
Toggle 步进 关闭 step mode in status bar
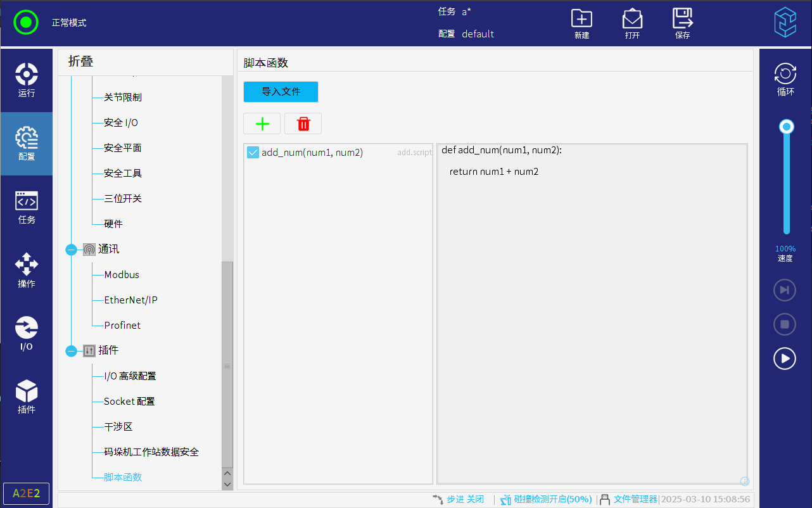[459, 499]
